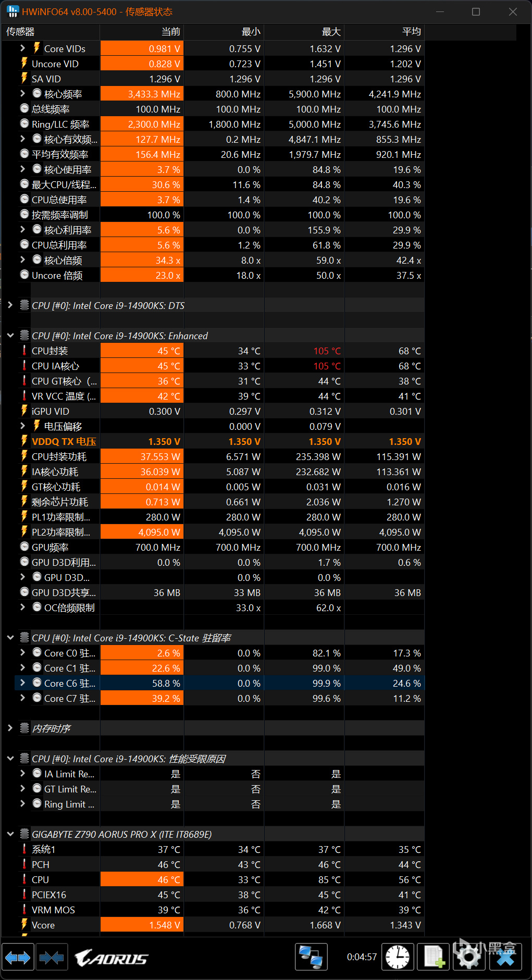532x980 pixels.
Task: Click the 最大 column header
Action: (x=304, y=32)
